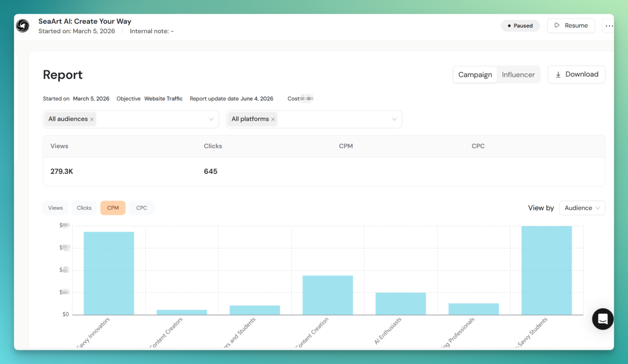Viewport: 628px width, 364px height.
Task: Click the 645 clicks value
Action: tap(210, 172)
